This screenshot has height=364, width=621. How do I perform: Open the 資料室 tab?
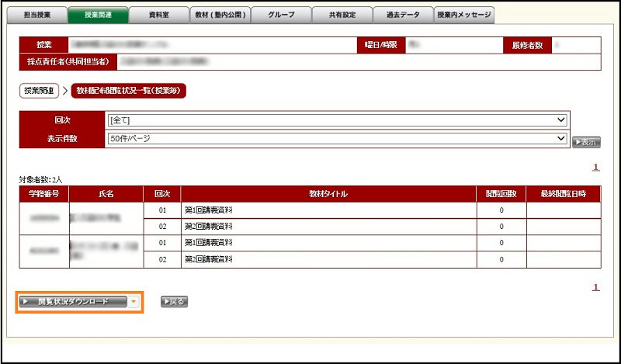pos(158,15)
